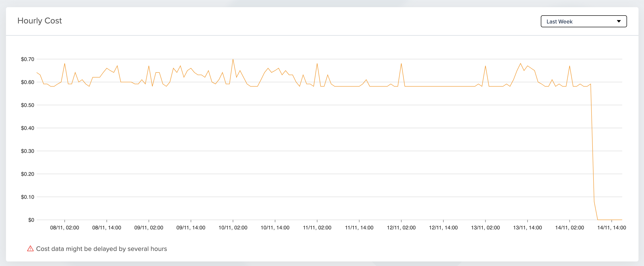Click the $0.50 y-axis label
This screenshot has height=266, width=644.
[x=28, y=105]
